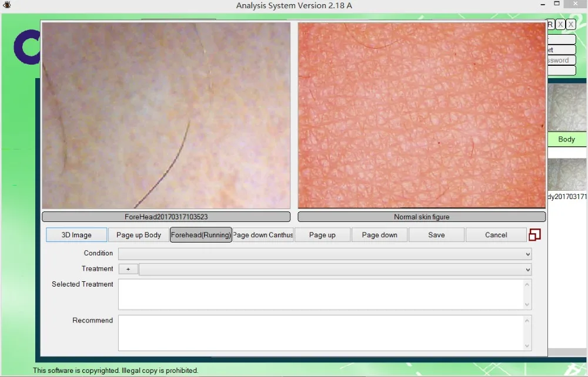Click the Condition field label
Viewport: 588px width, 377px height.
pyautogui.click(x=98, y=253)
